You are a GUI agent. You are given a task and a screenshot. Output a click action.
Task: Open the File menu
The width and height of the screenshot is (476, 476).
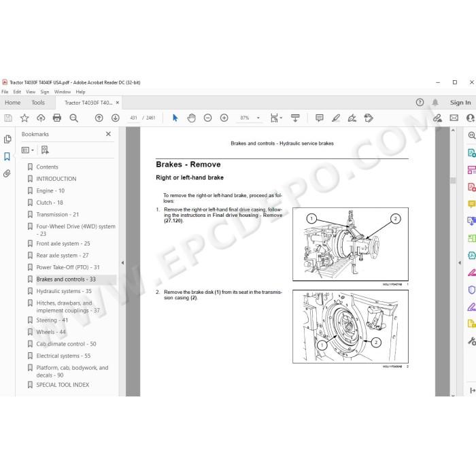[5, 92]
